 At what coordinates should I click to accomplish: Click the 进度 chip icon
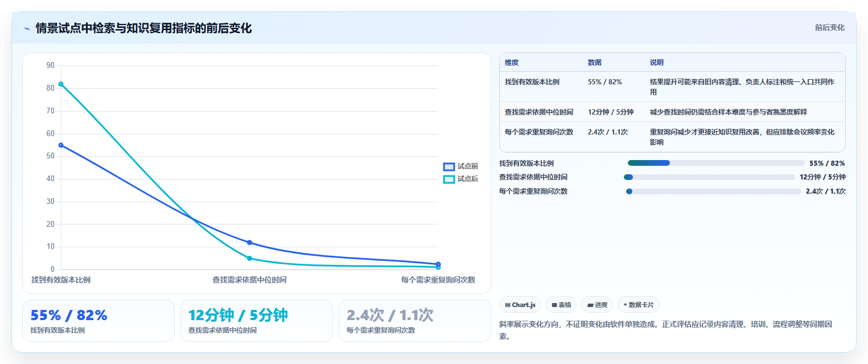(x=590, y=305)
